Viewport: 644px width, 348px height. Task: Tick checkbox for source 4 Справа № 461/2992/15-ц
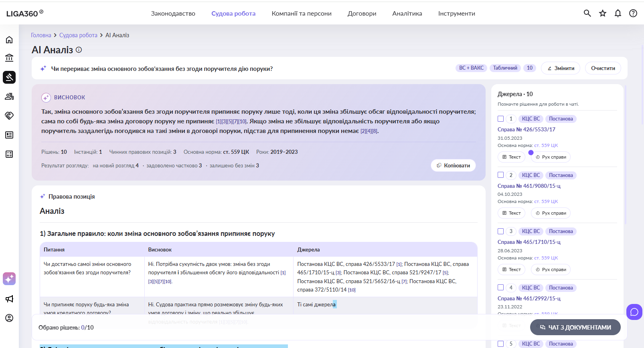[500, 288]
